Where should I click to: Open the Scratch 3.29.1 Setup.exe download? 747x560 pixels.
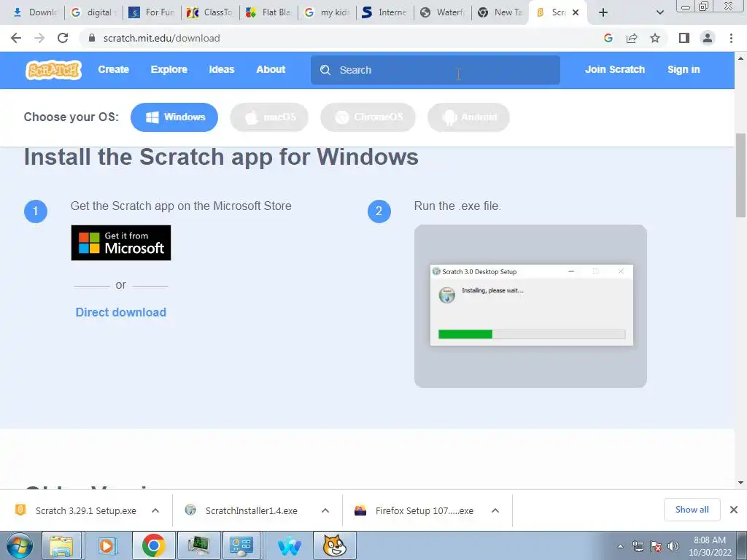(x=76, y=510)
